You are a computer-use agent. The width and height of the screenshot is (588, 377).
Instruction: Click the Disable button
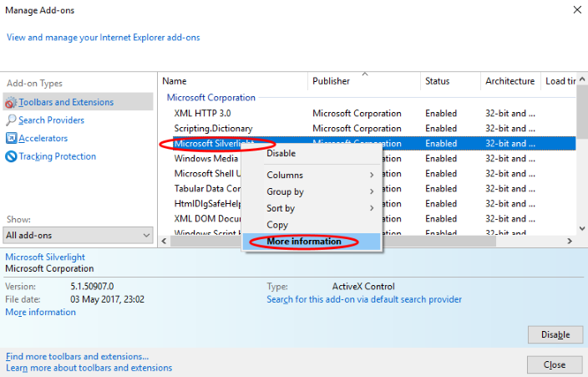(x=555, y=334)
